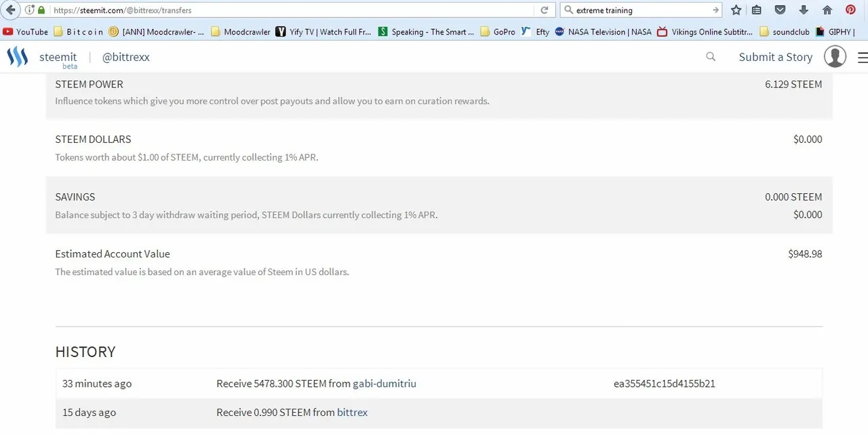Click the Pinterest toolbar icon
The height and width of the screenshot is (435, 868).
click(850, 10)
